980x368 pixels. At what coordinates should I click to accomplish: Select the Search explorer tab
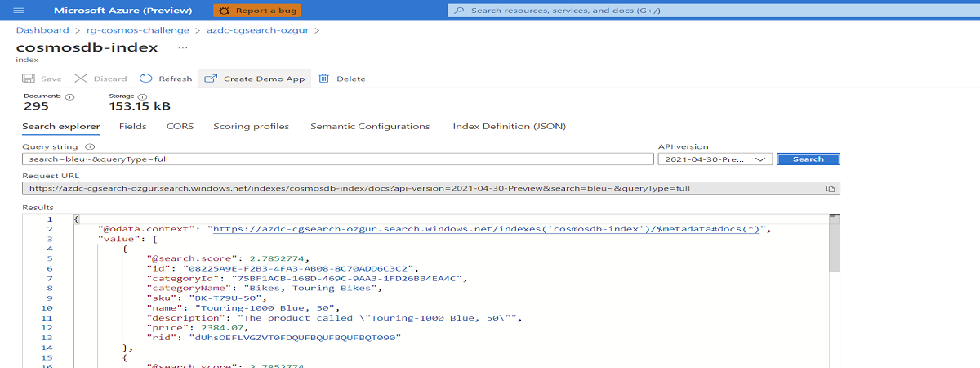61,127
